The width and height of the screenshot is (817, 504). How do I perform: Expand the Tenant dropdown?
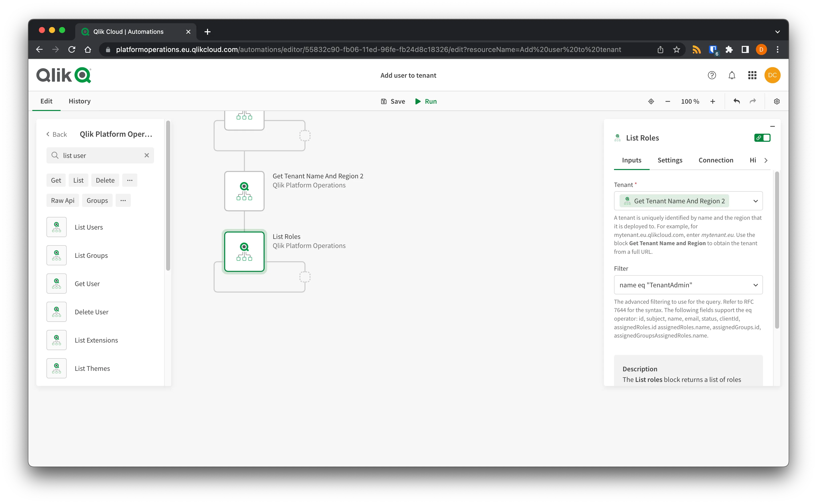pos(755,201)
